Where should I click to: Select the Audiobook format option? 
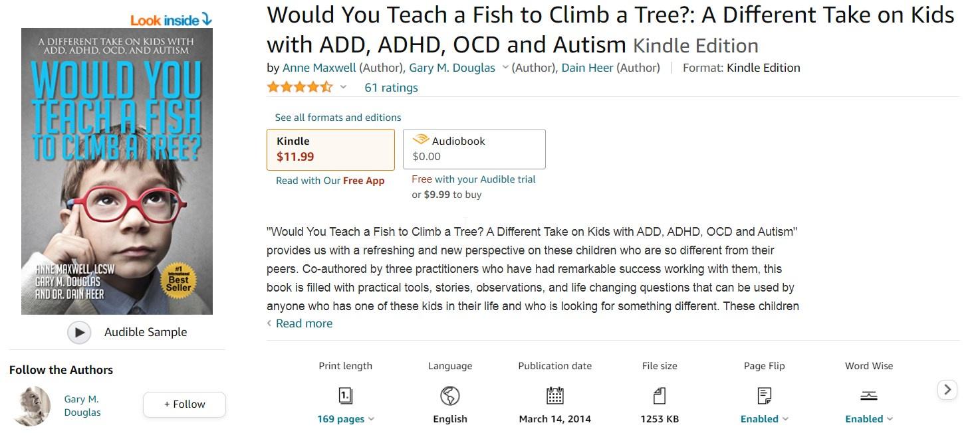pos(474,149)
